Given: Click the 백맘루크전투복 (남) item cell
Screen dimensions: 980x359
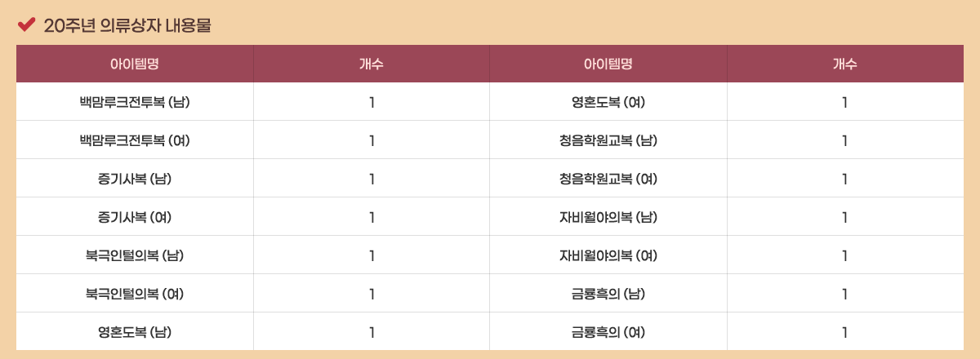Looking at the screenshot, I should pyautogui.click(x=135, y=102).
